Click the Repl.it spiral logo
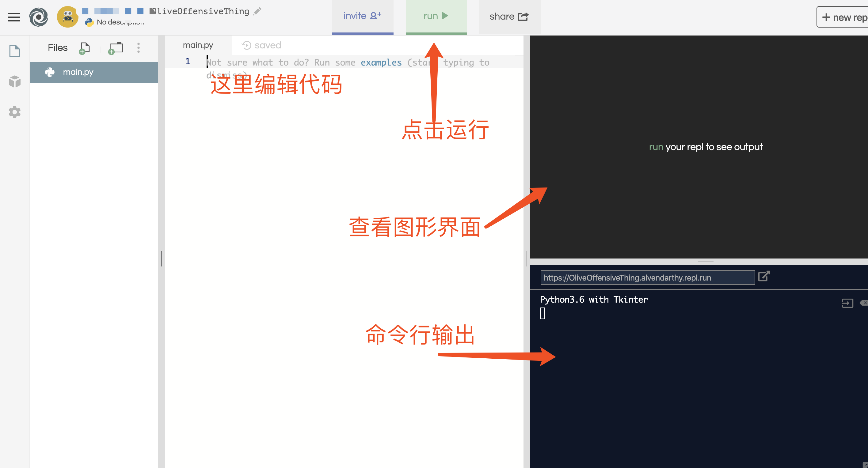The height and width of the screenshot is (468, 868). pos(38,17)
